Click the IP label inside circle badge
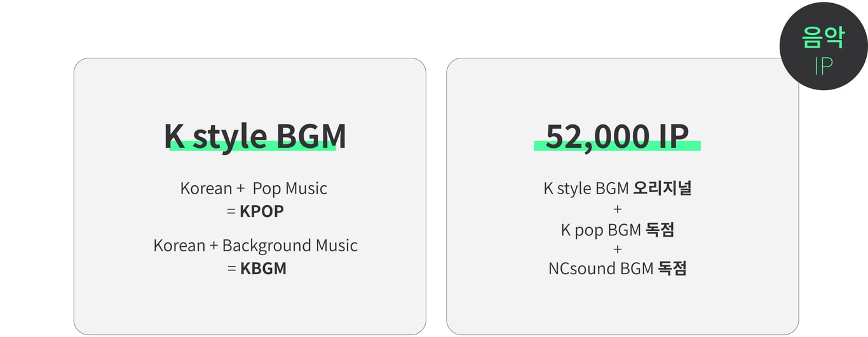 pos(823,65)
